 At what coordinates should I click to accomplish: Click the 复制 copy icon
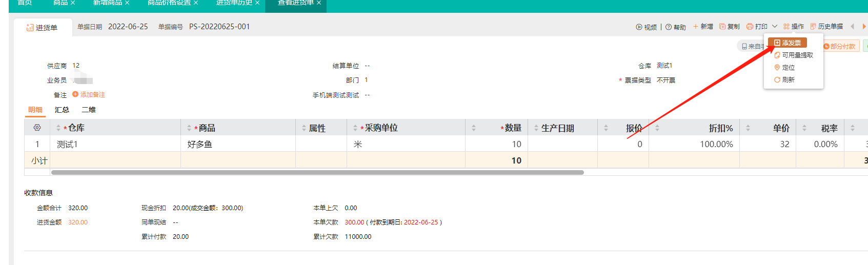722,27
